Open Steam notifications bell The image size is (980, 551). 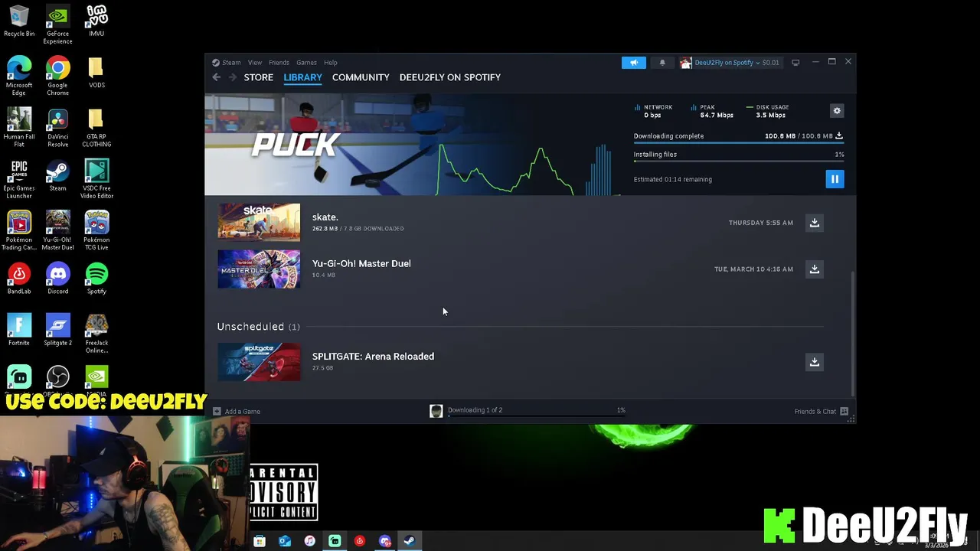point(662,63)
